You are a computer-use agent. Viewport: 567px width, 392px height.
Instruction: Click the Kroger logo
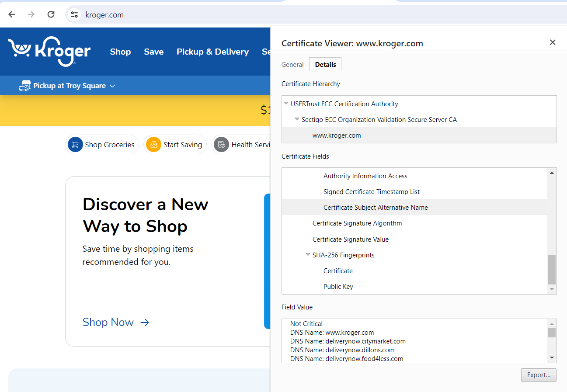tap(49, 52)
